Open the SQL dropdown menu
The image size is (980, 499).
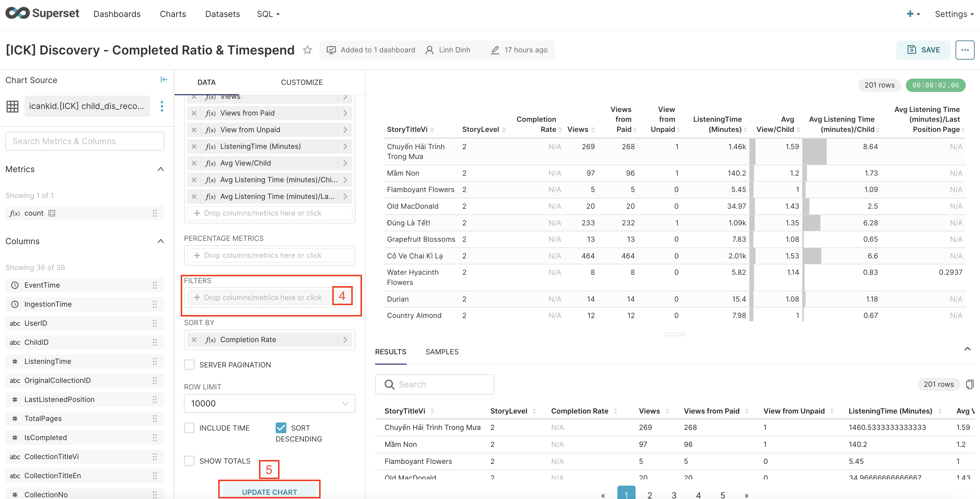[268, 14]
